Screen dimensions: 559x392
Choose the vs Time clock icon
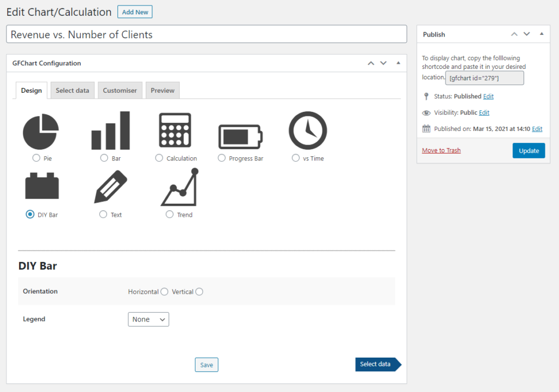pyautogui.click(x=307, y=130)
